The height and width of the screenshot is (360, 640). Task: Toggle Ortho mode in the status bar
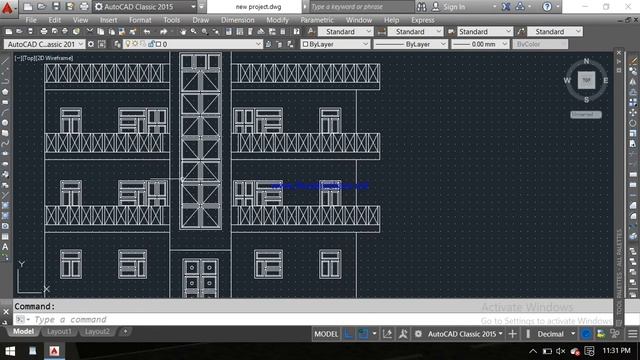(348, 334)
